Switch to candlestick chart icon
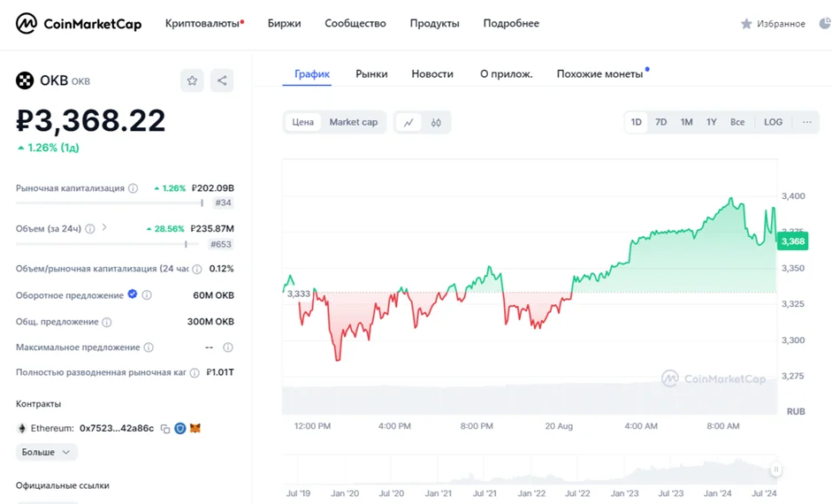 [x=436, y=123]
